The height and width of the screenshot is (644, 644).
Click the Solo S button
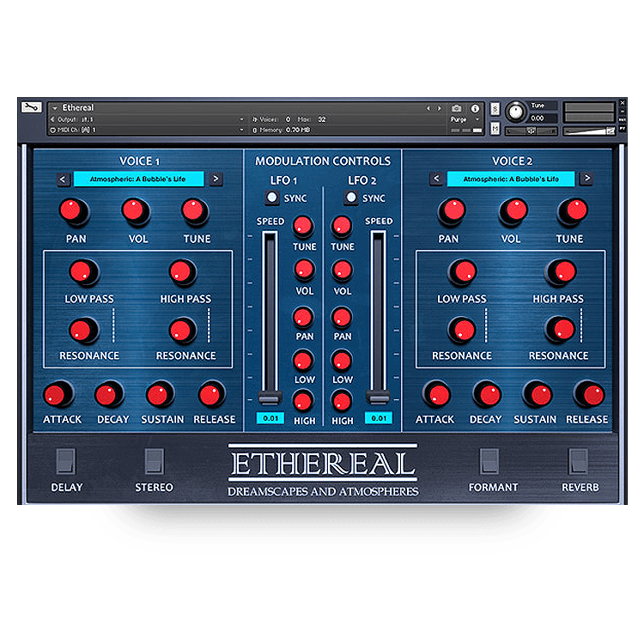(x=495, y=109)
